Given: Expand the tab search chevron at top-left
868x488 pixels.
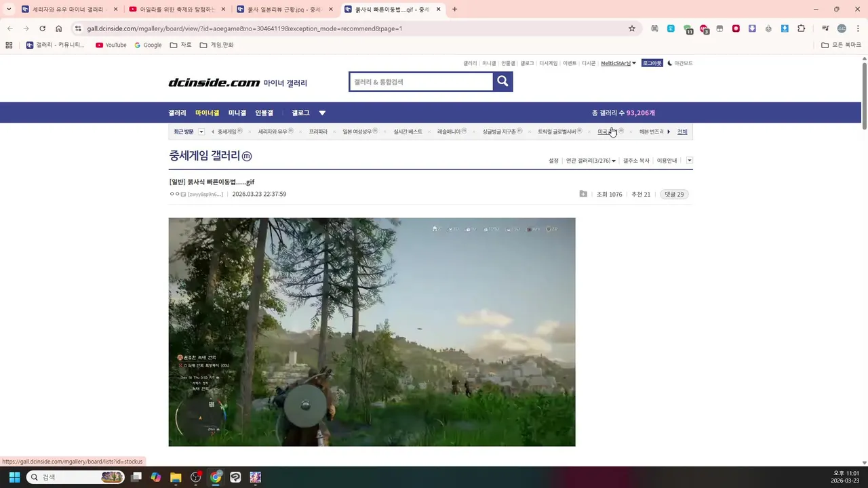Looking at the screenshot, I should (x=9, y=9).
